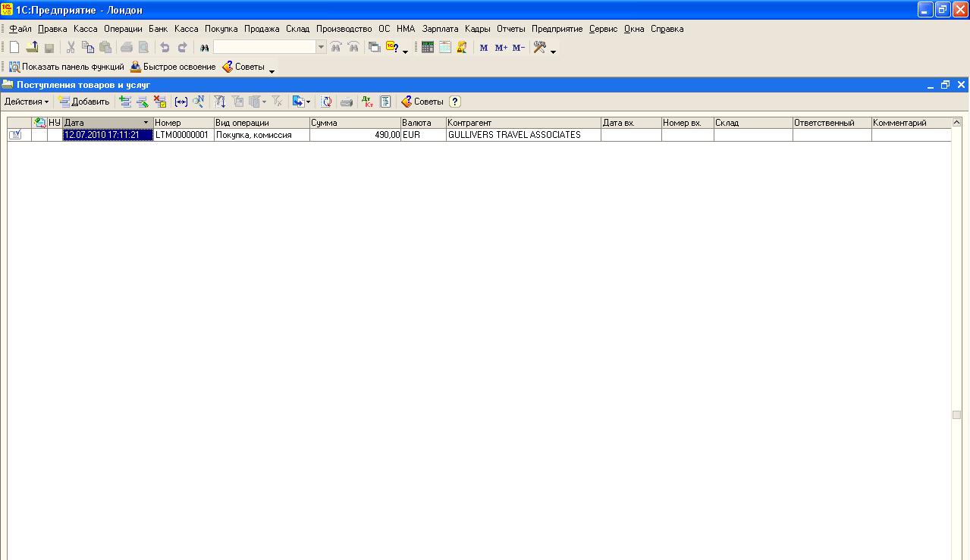Click the windows list icon
Image resolution: width=970 pixels, height=560 pixels.
pos(374,47)
